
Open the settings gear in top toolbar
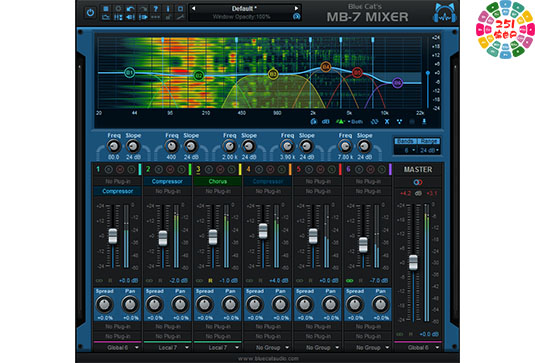pyautogui.click(x=118, y=9)
